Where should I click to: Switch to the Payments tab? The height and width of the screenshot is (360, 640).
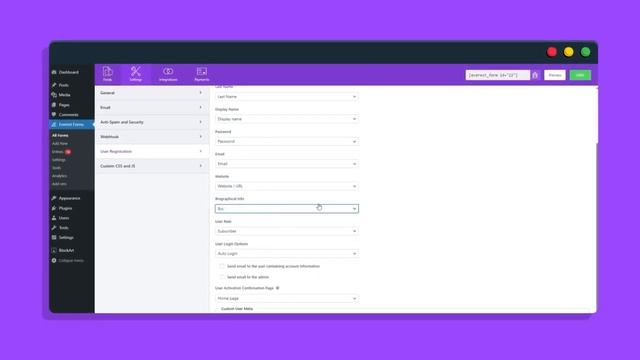tap(202, 74)
